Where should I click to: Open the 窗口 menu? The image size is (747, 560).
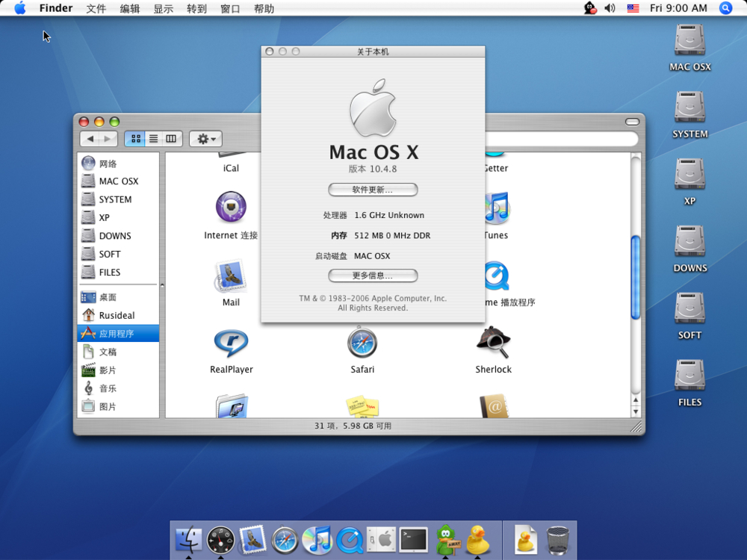click(230, 8)
